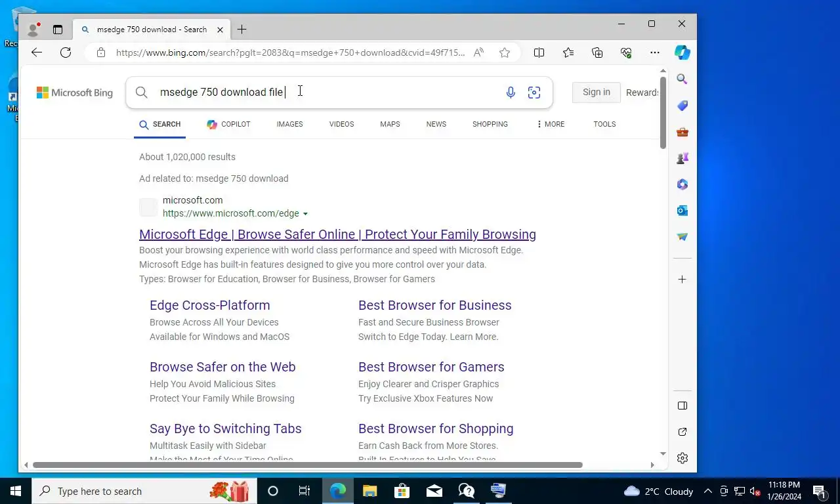The width and height of the screenshot is (840, 504).
Task: Open Best Browser for Business link
Action: (434, 305)
